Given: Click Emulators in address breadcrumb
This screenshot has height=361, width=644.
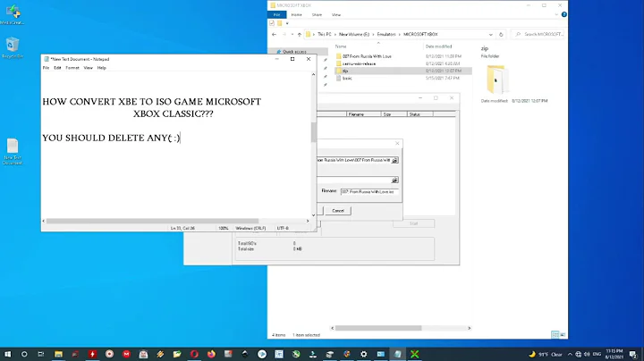Looking at the screenshot, I should (x=386, y=35).
